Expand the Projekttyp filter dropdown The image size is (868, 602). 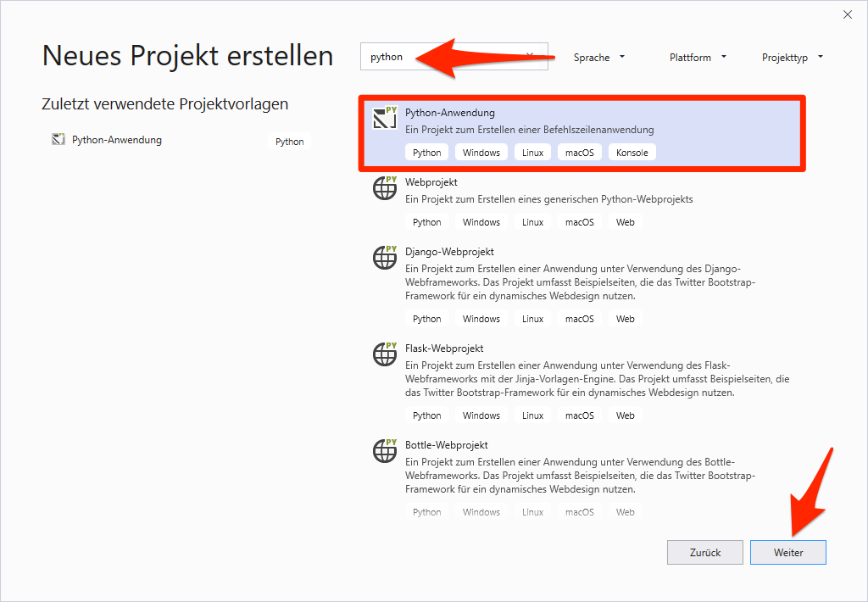[x=793, y=58]
